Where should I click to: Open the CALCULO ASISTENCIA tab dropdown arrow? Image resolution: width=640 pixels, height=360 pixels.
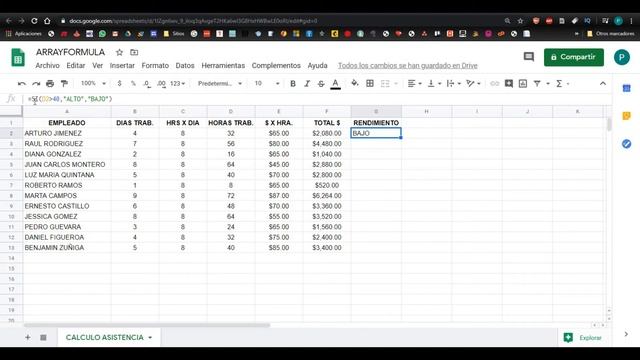150,338
